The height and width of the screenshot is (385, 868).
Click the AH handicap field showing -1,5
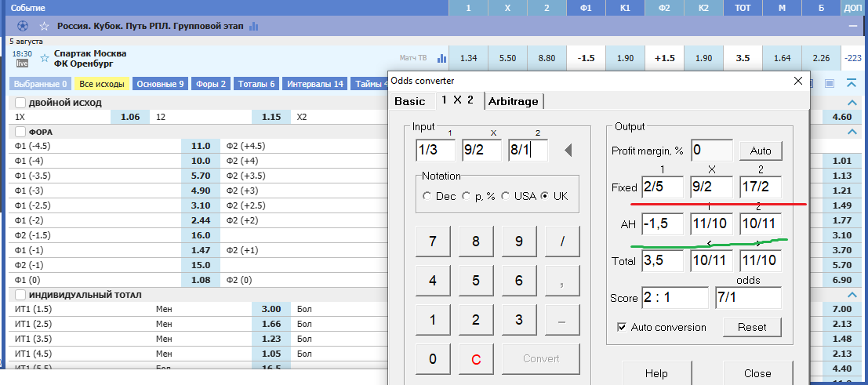(663, 223)
